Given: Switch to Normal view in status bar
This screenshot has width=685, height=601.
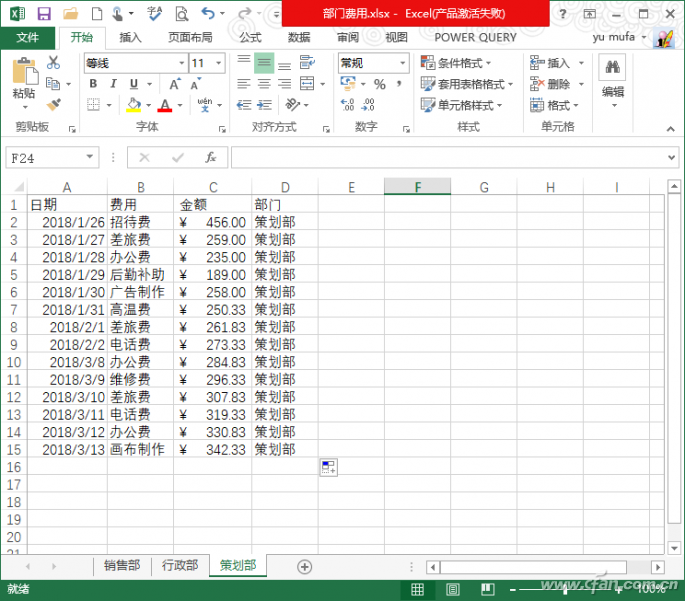Looking at the screenshot, I should [417, 590].
